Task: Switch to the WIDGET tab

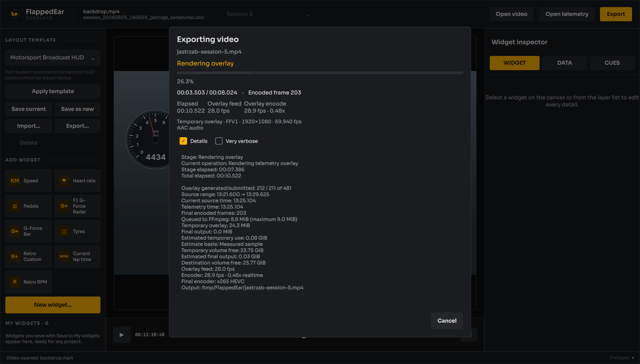Action: (515, 63)
